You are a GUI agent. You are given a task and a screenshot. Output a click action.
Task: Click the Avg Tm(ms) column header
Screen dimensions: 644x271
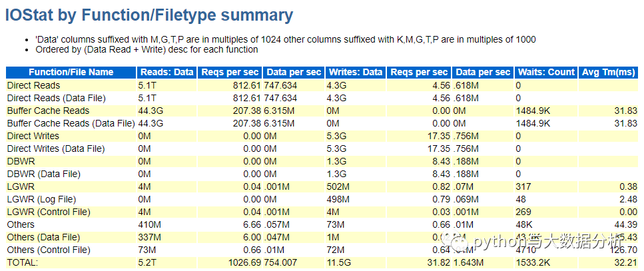[x=609, y=73]
